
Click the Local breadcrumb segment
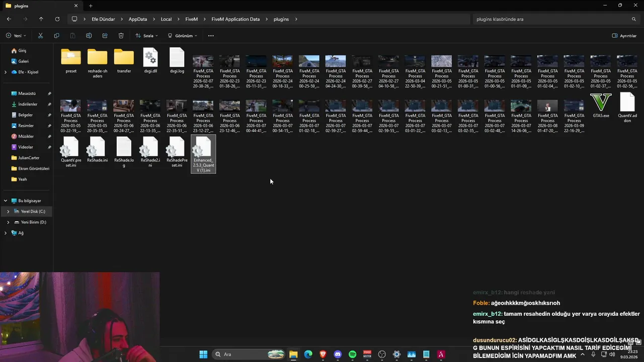click(166, 19)
